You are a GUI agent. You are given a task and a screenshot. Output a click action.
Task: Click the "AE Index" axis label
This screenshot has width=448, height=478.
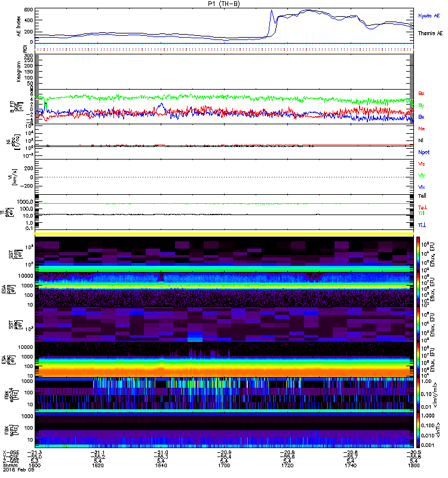(19, 26)
